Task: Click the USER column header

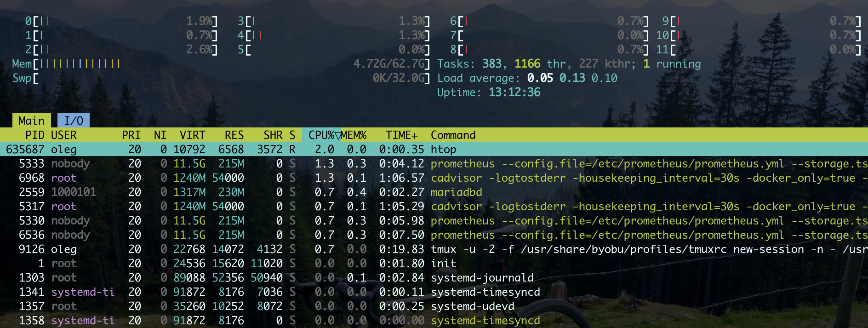Action: point(64,135)
